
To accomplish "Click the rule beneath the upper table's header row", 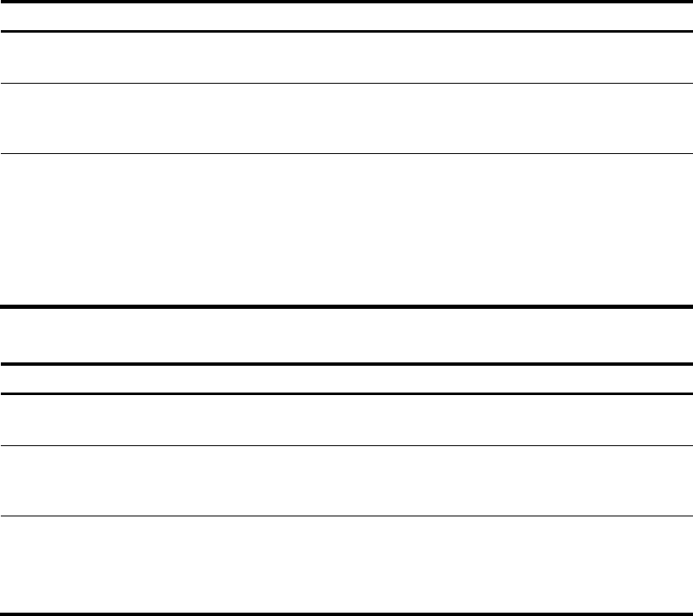I will click(346, 31).
